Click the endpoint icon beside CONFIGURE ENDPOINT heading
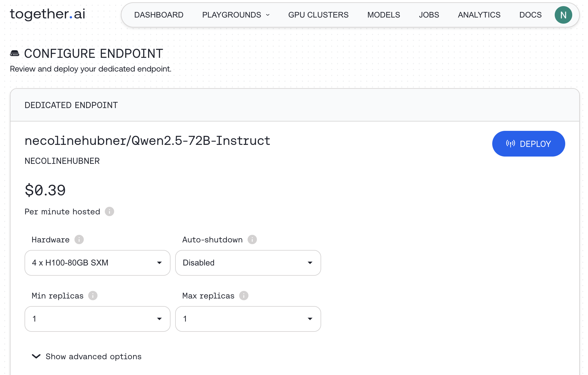This screenshot has height=375, width=588. (x=15, y=53)
